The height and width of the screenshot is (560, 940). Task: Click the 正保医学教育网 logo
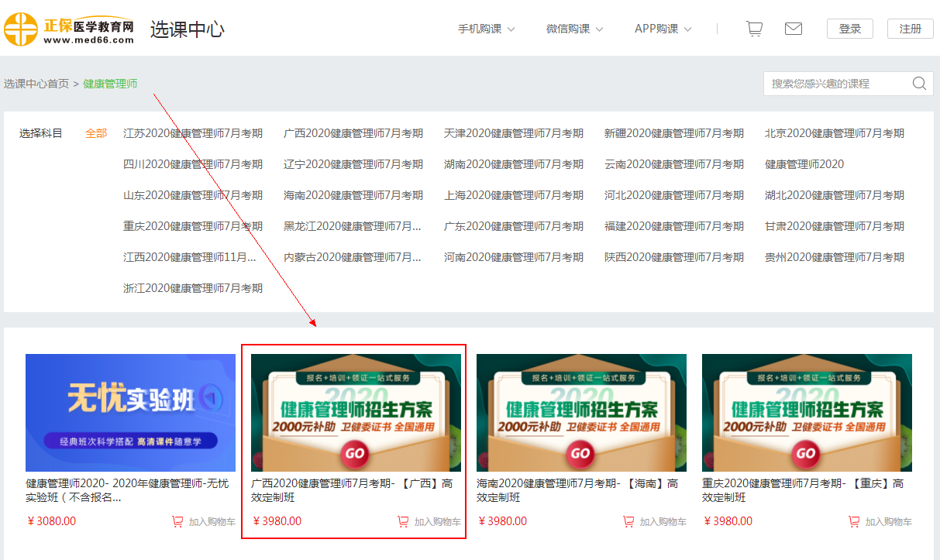[x=70, y=29]
